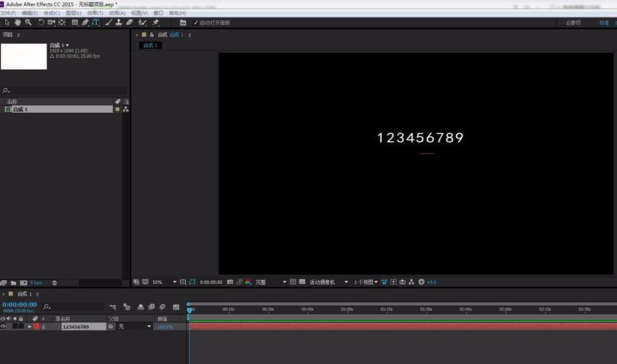This screenshot has width=617, height=364.
Task: Click the 合成 1 project thumbnail
Action: pos(23,57)
